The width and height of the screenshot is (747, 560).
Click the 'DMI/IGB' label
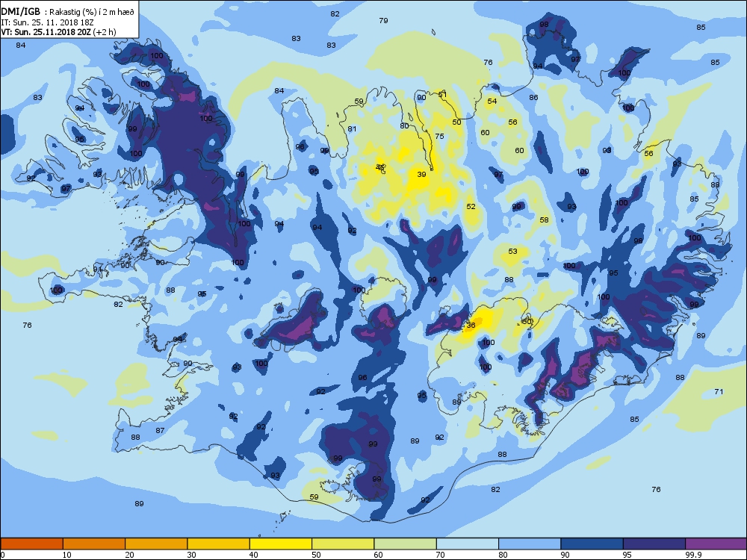21,12
